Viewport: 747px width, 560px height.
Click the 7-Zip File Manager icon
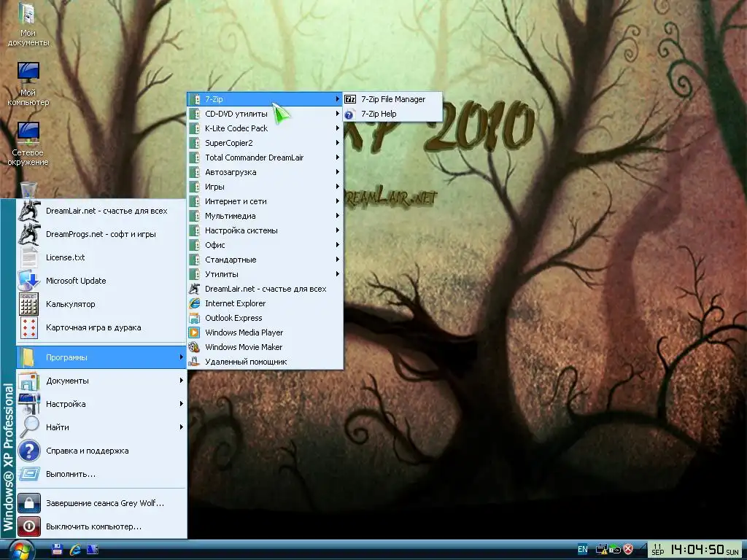[350, 99]
